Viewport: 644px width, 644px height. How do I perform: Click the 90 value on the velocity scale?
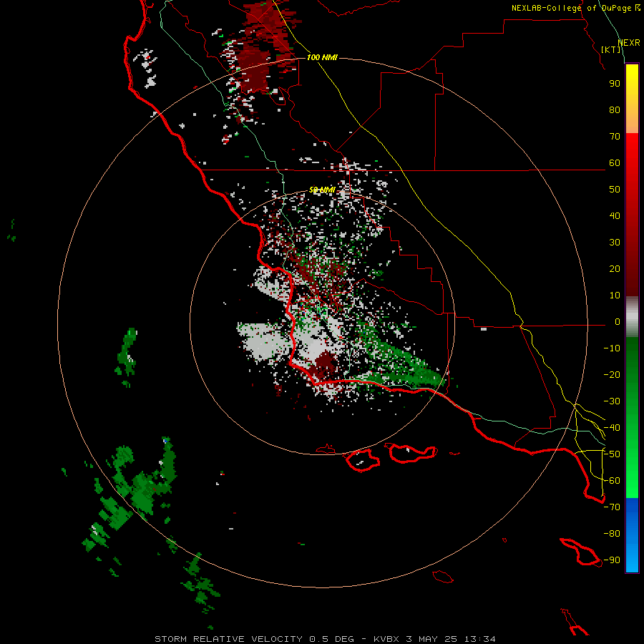click(x=615, y=84)
